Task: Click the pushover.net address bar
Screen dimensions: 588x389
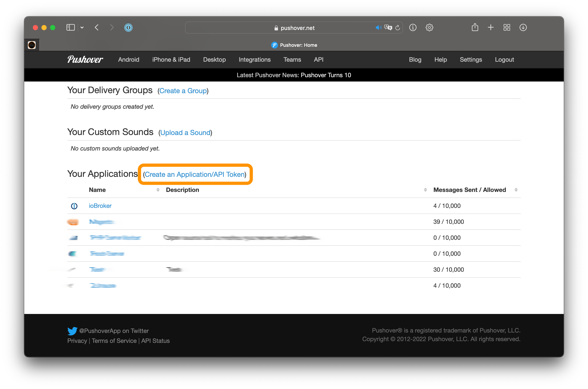Action: click(294, 28)
